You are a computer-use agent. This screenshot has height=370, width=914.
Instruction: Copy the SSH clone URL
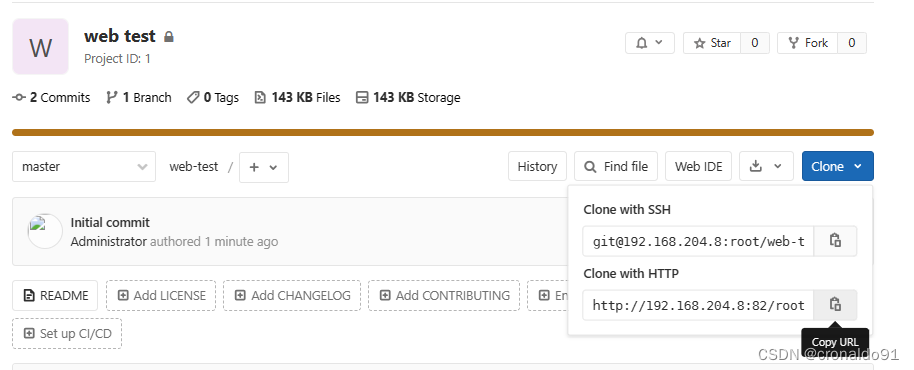coord(835,241)
